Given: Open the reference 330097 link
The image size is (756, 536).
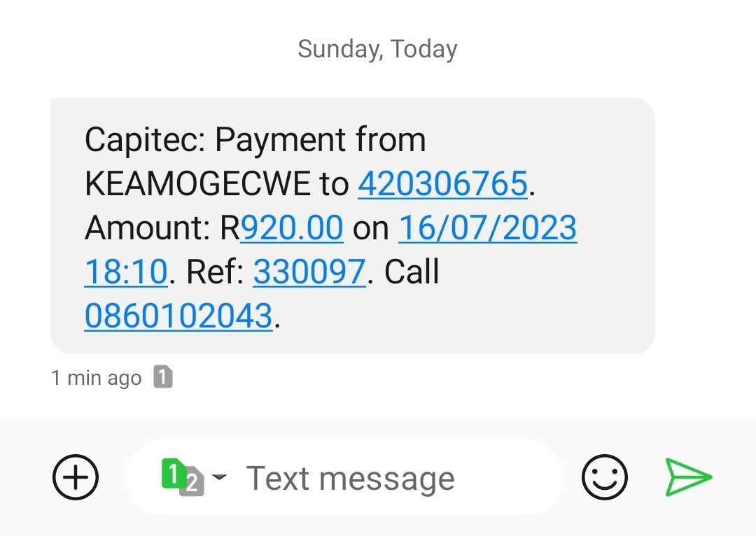Looking at the screenshot, I should pos(309,271).
